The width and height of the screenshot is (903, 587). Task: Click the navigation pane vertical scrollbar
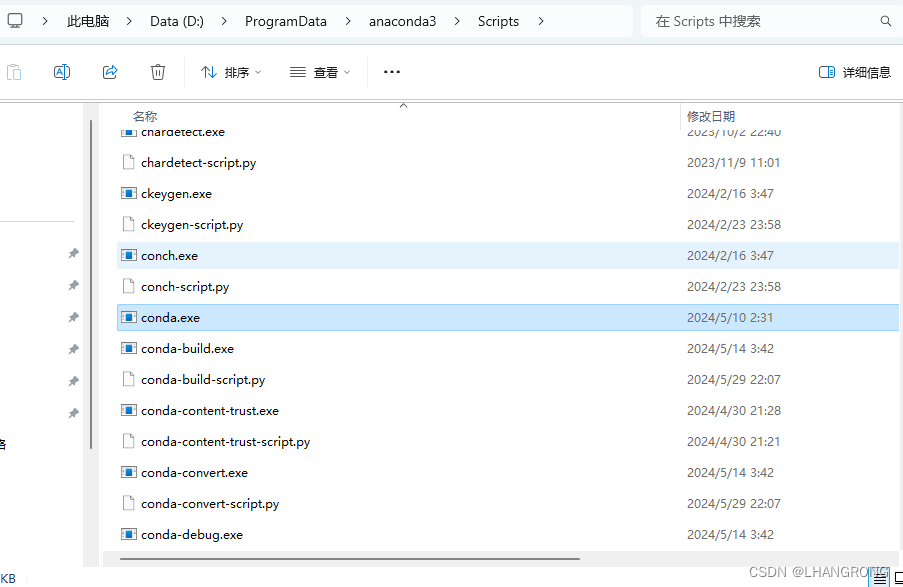click(x=91, y=285)
